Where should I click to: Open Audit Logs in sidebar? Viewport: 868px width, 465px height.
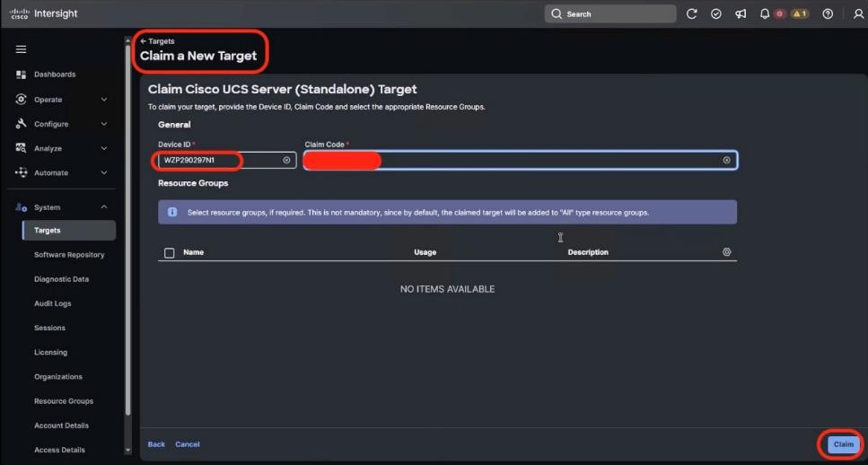pos(53,303)
